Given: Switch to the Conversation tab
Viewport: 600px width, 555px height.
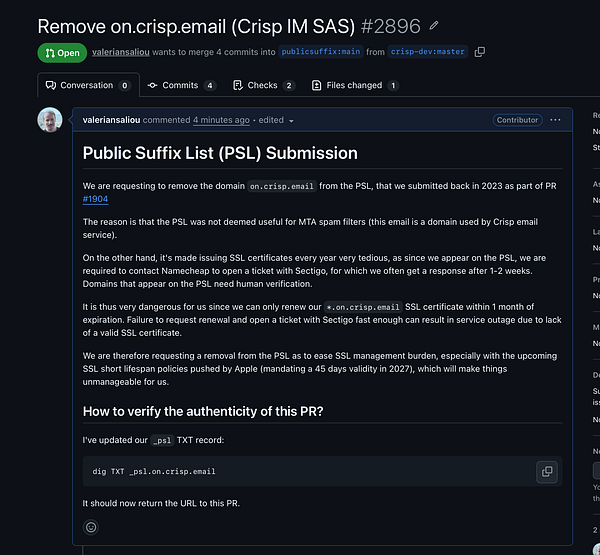Looking at the screenshot, I should [x=88, y=85].
